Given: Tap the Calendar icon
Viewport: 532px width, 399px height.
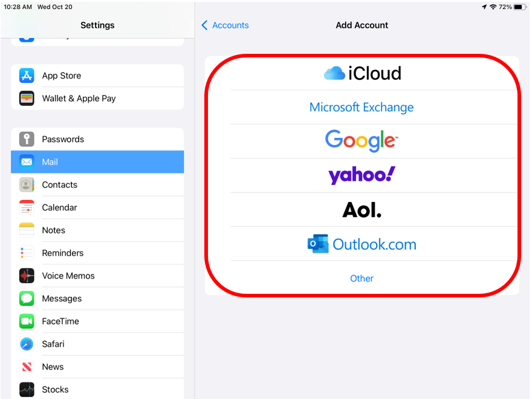Looking at the screenshot, I should click(x=27, y=207).
